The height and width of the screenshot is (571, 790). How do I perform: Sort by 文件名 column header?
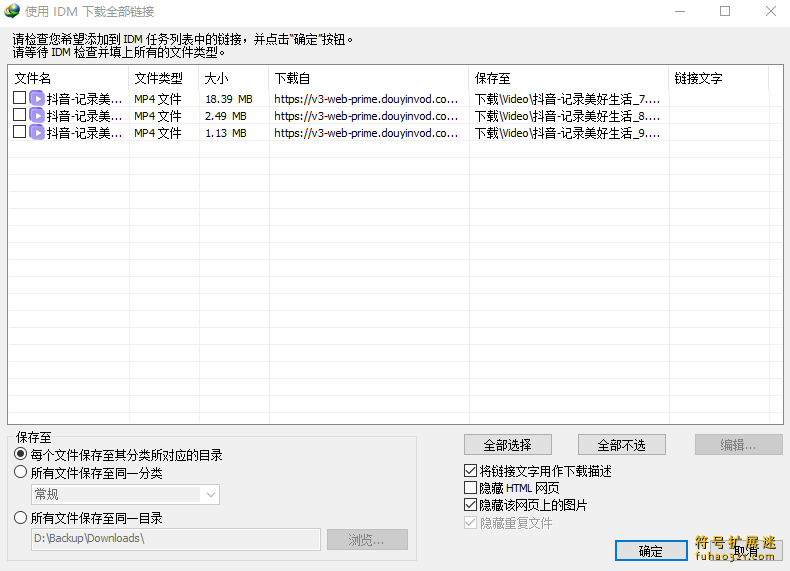(69, 78)
